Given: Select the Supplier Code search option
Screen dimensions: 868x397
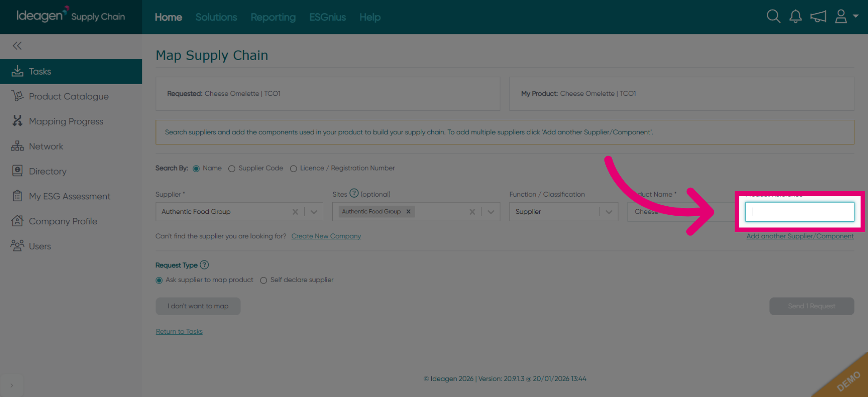Looking at the screenshot, I should point(231,169).
